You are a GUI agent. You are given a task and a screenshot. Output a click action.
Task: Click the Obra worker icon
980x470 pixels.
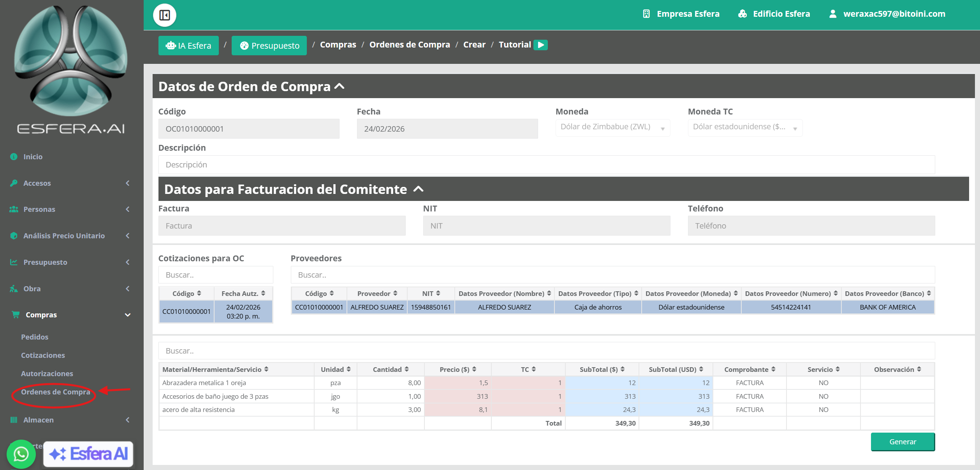14,289
